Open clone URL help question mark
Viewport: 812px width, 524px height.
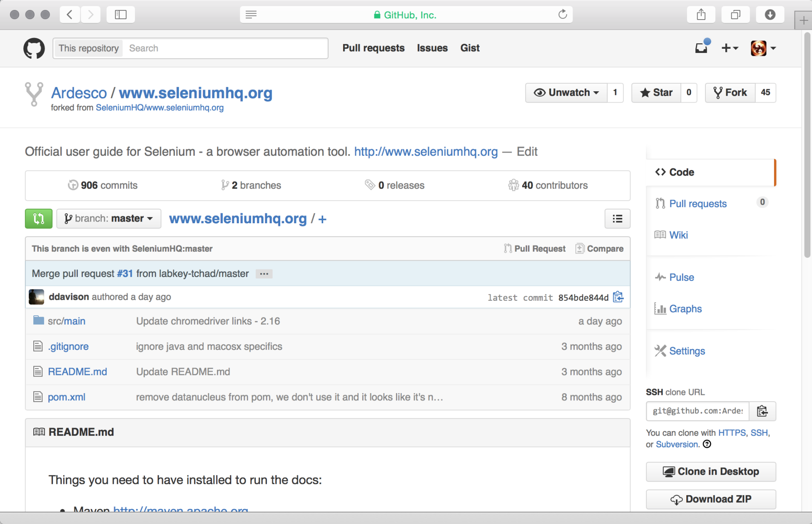tap(707, 444)
